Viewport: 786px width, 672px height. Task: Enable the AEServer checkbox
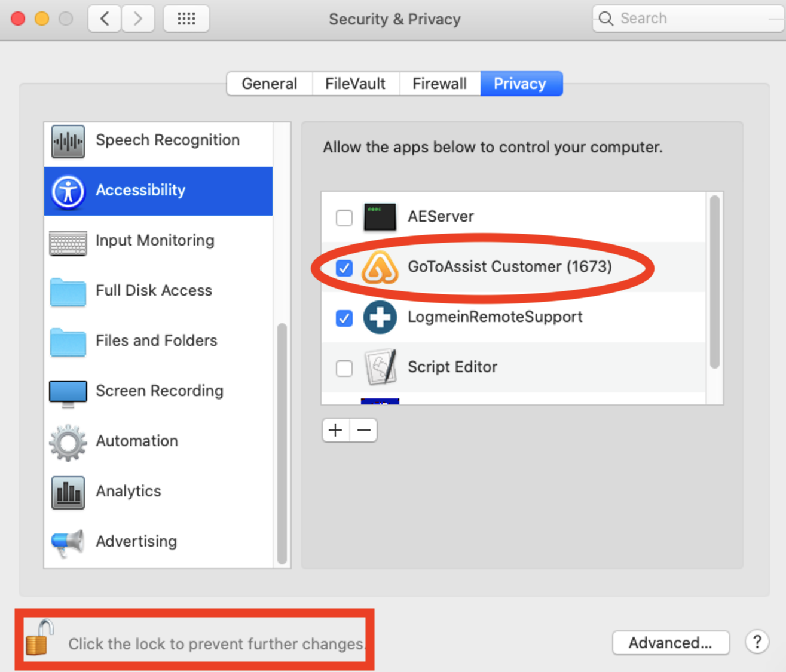pyautogui.click(x=344, y=217)
